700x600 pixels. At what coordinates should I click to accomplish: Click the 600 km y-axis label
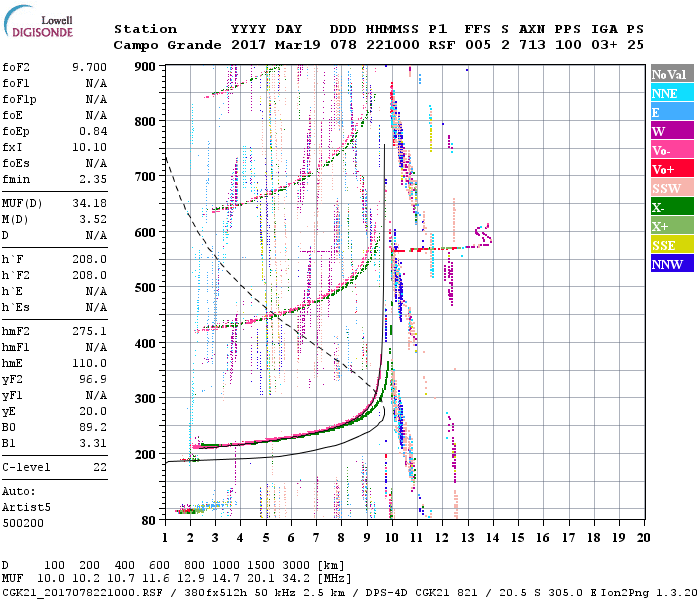(145, 233)
